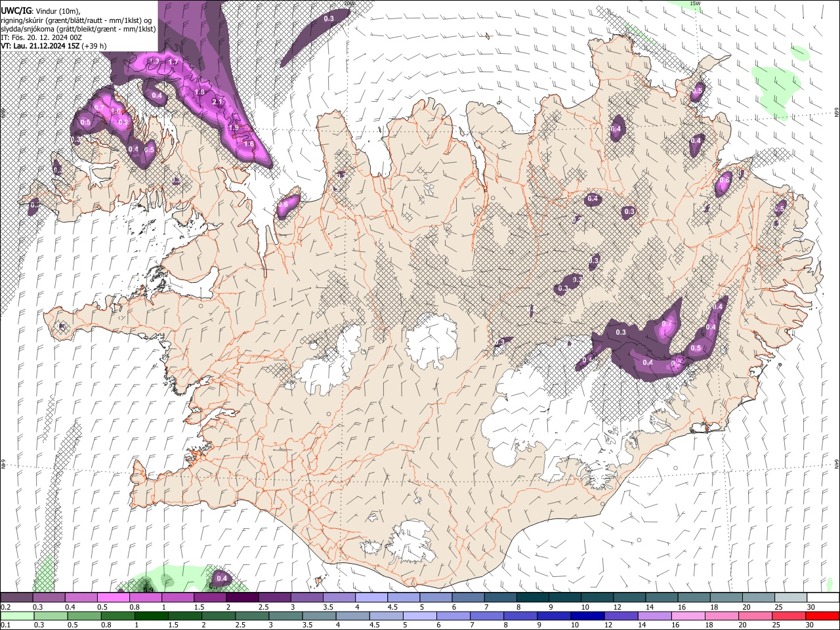Click the 0.4 value off the south coast

(222, 578)
